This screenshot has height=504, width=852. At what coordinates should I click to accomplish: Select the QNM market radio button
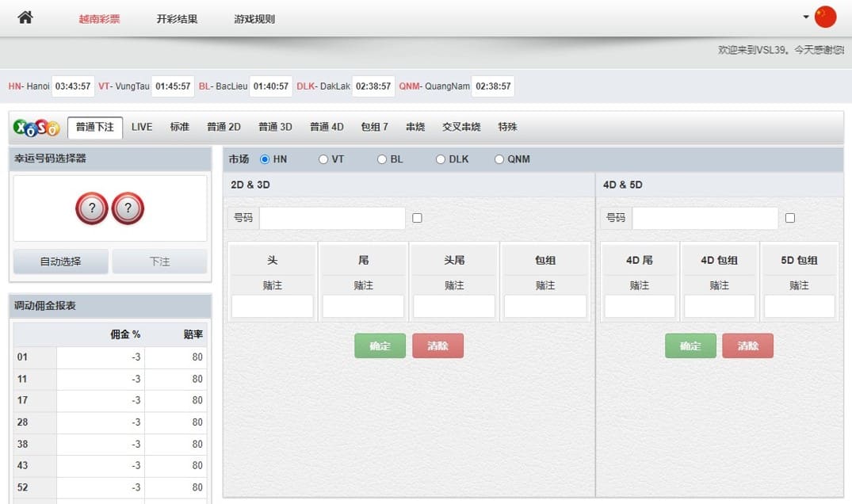(x=499, y=159)
